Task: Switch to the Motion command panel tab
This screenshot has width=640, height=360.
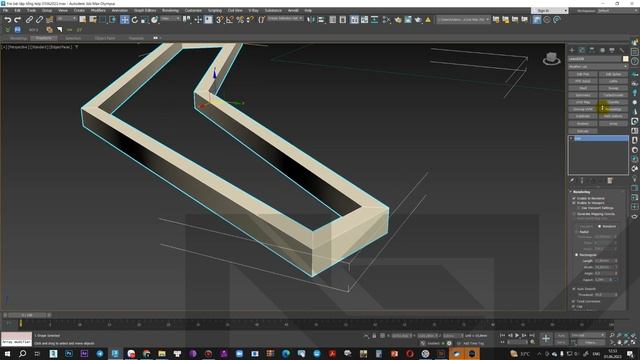Action: coord(602,50)
